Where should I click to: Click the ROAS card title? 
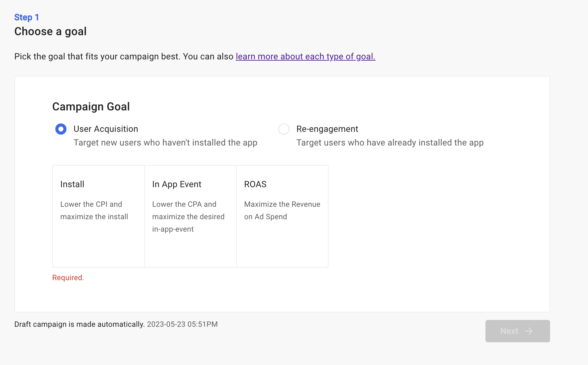click(x=255, y=184)
